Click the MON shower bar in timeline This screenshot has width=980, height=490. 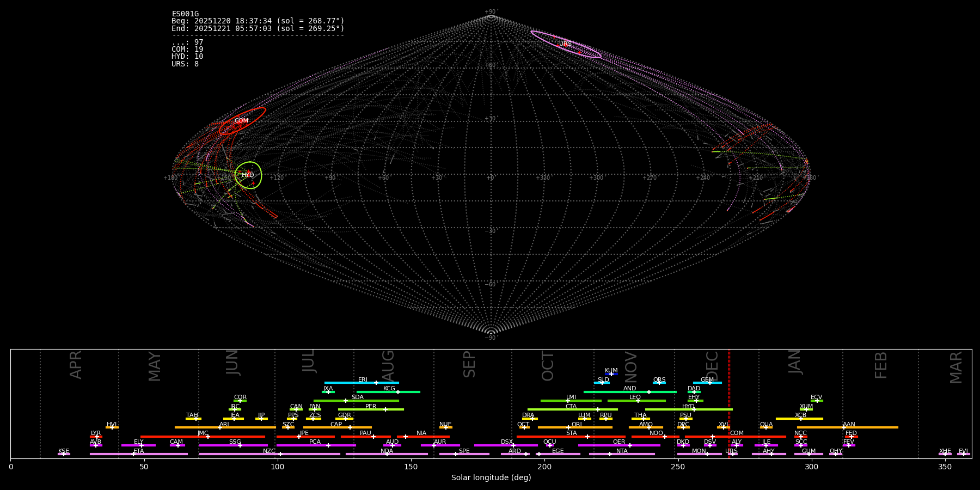click(699, 454)
